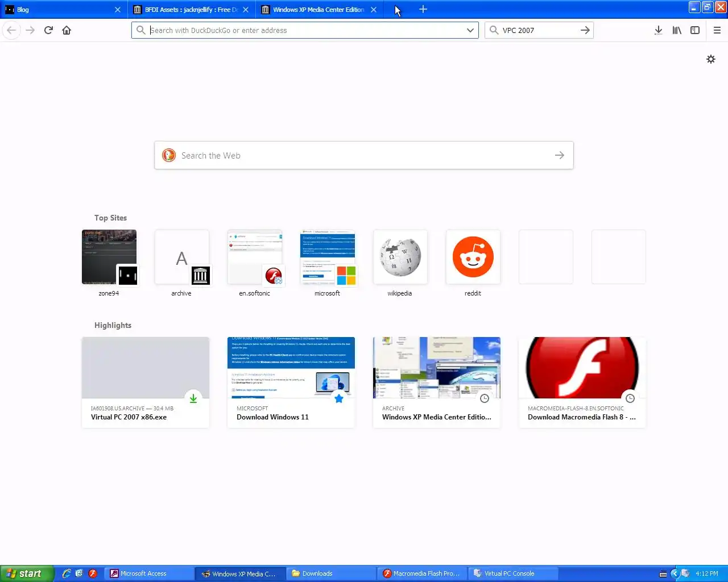The width and height of the screenshot is (728, 582).
Task: Open new tab page settings gear
Action: point(711,59)
